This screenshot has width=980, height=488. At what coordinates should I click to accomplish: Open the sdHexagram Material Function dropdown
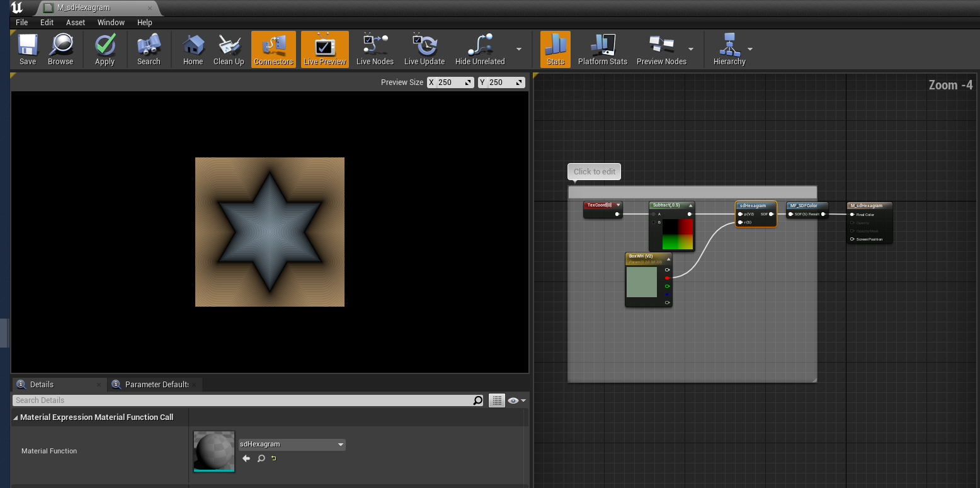click(340, 445)
